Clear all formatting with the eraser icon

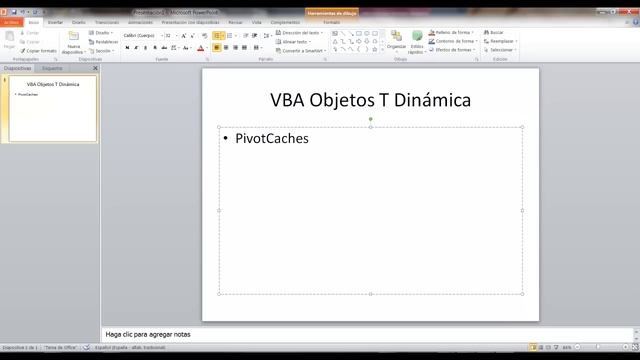coord(204,36)
